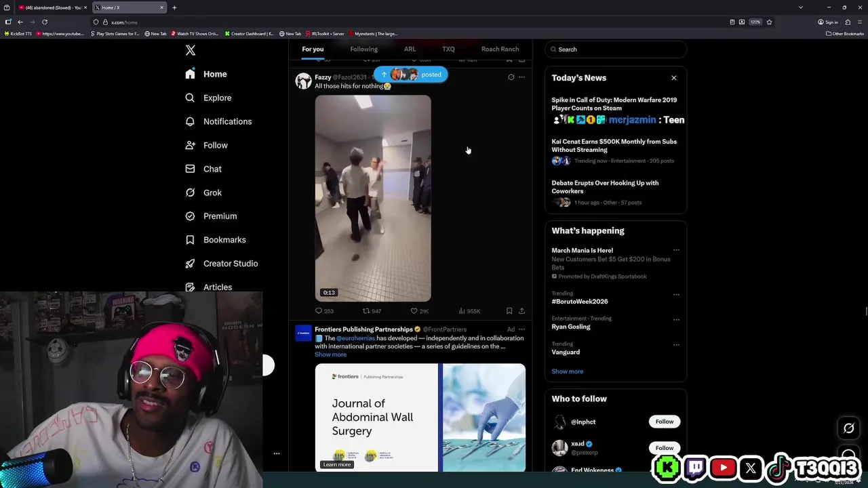Click the Grok explain icon on Fazzy's post

click(511, 77)
